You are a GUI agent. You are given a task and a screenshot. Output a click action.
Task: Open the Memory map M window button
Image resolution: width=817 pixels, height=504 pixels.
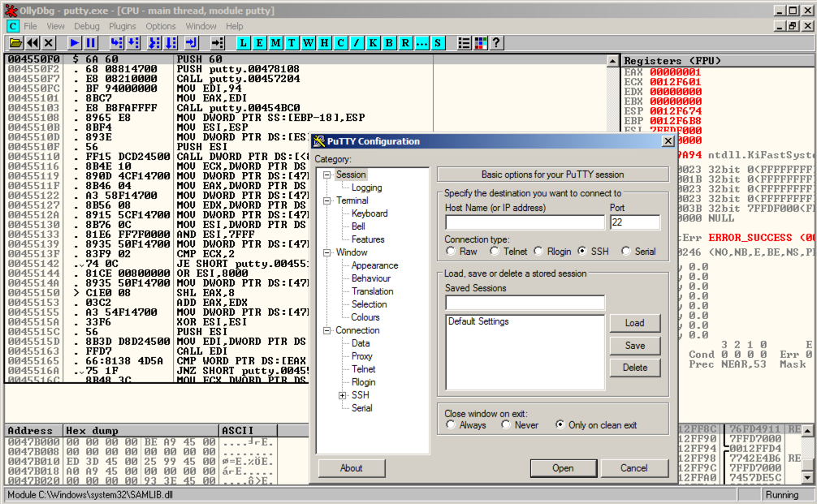(276, 43)
